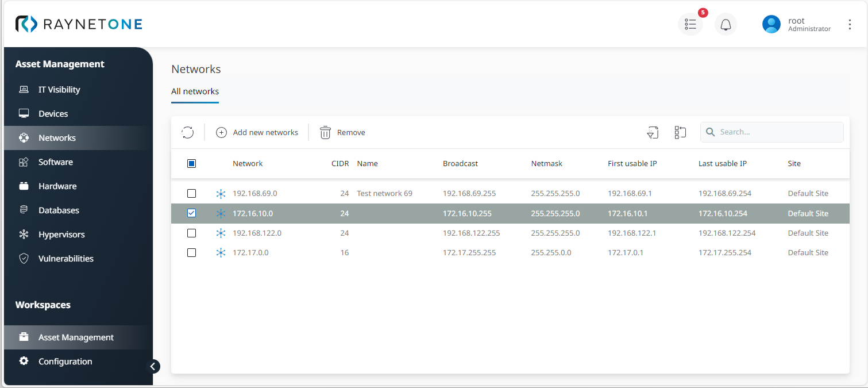
Task: Open the Devices menu item
Action: click(53, 114)
